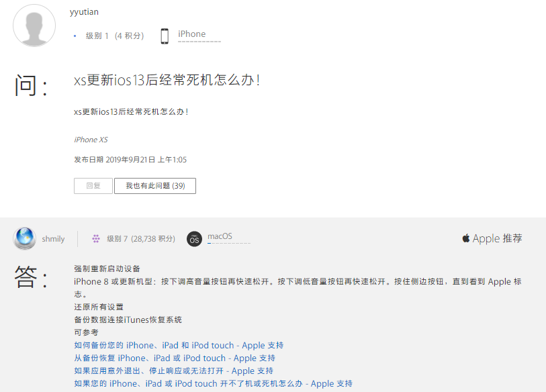Click the 回复 reply button
546x392 pixels.
coord(93,186)
